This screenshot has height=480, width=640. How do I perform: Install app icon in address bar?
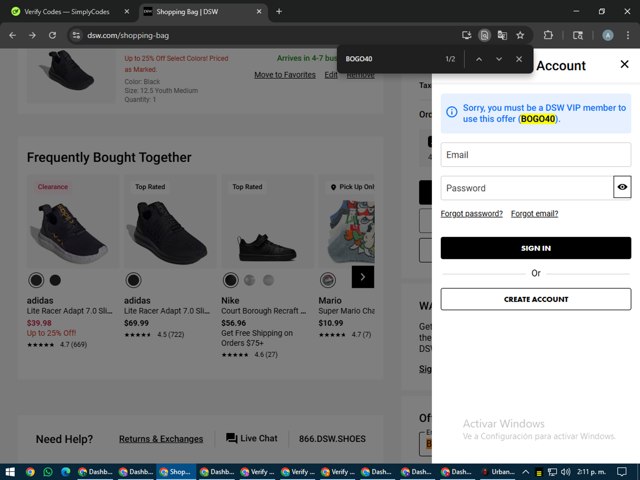point(466,36)
